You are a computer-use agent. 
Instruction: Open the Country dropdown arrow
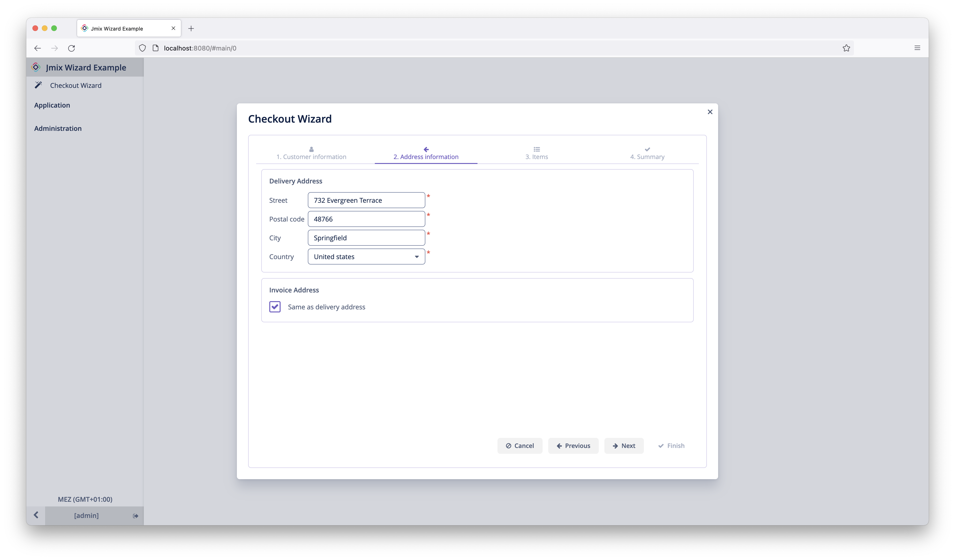[x=416, y=257]
